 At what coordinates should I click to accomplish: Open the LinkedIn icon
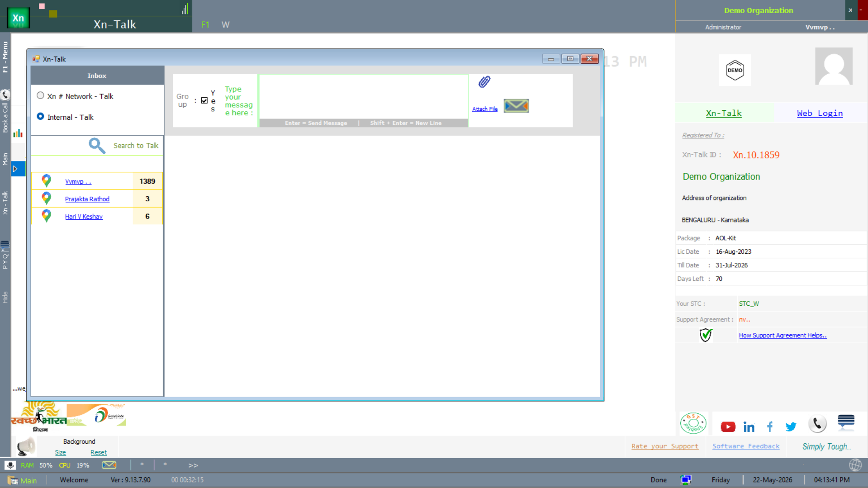(749, 426)
